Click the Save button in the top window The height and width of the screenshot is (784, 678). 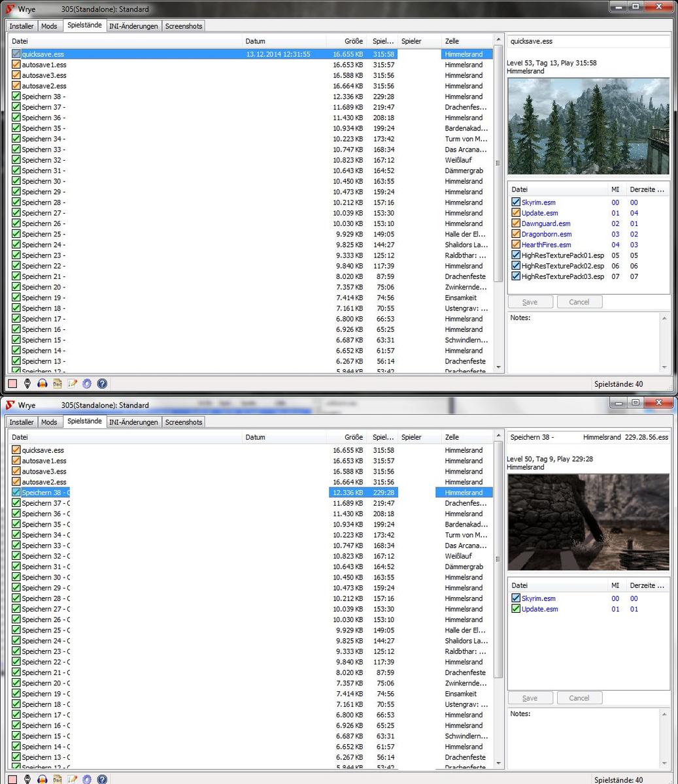530,302
